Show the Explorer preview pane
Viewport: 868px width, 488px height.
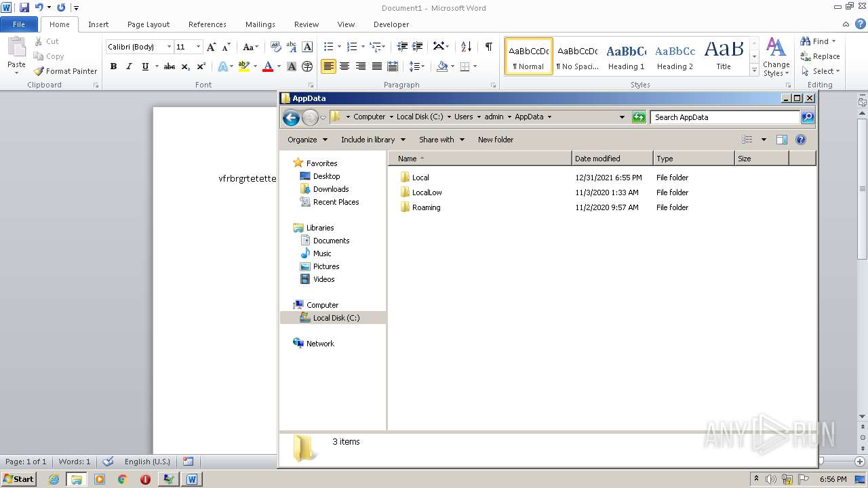(781, 140)
